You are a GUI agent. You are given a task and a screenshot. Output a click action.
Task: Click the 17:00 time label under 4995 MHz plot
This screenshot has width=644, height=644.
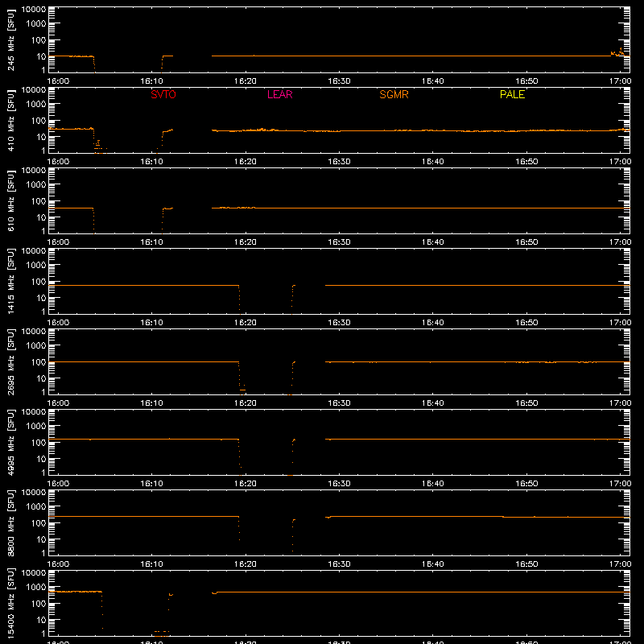620,484
